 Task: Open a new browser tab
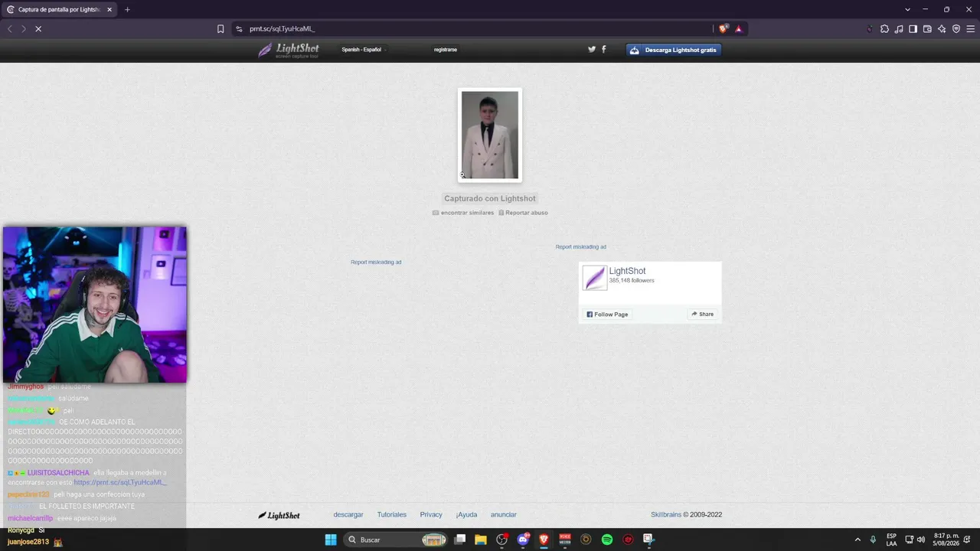(127, 10)
